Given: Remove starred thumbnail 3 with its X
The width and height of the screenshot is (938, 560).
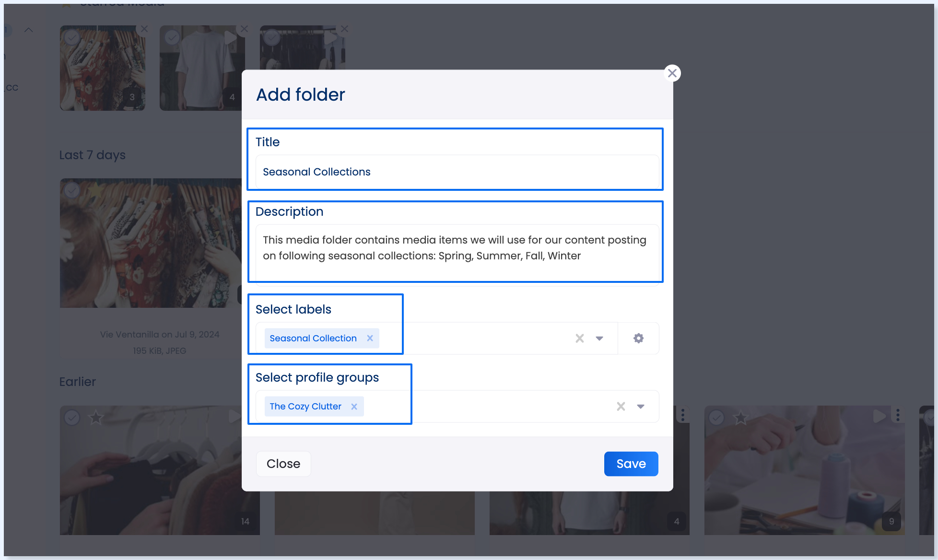Looking at the screenshot, I should tap(144, 29).
